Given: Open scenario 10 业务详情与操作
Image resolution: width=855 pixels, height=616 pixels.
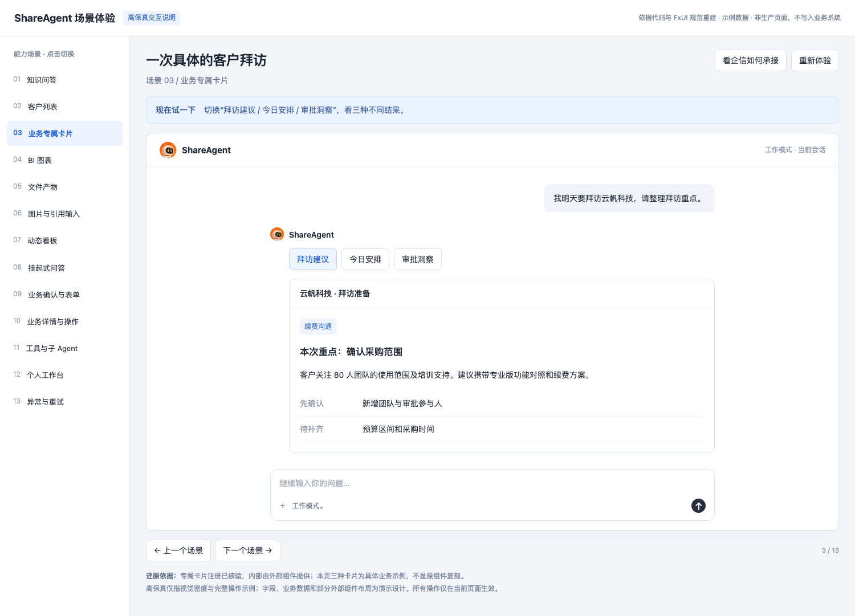Looking at the screenshot, I should click(64, 321).
